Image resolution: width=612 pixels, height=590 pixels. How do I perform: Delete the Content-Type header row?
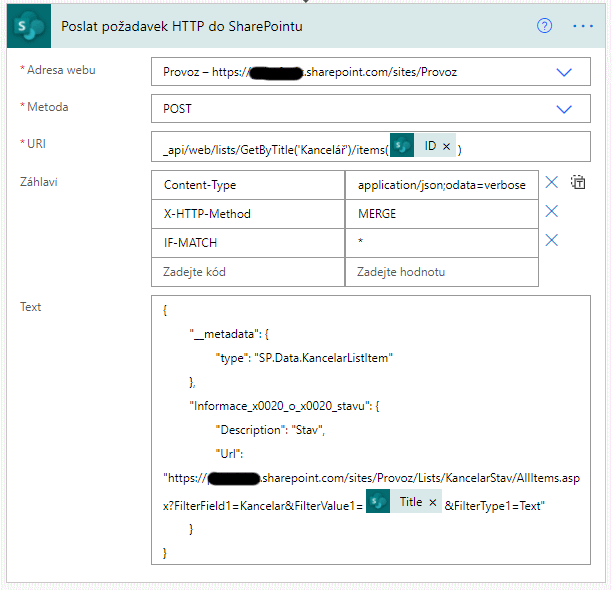tap(552, 182)
